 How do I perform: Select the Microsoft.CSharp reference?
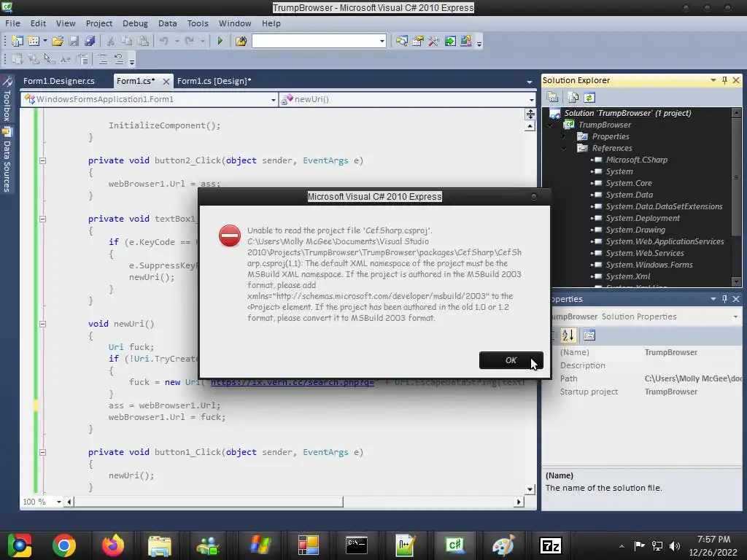click(636, 160)
